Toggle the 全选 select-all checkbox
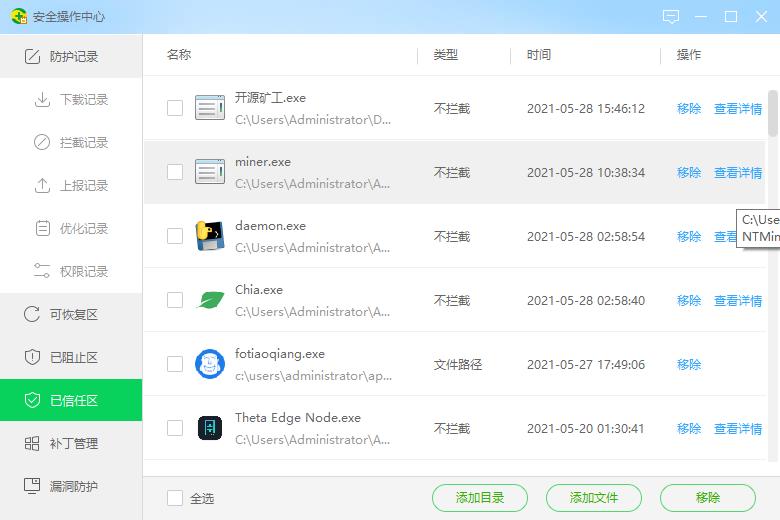 coord(175,498)
